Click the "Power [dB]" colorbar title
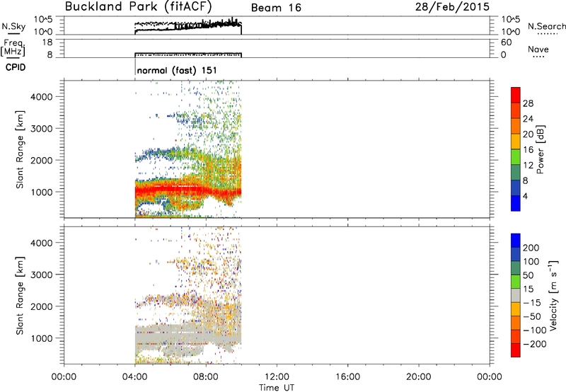The height and width of the screenshot is (392, 566). [540, 149]
